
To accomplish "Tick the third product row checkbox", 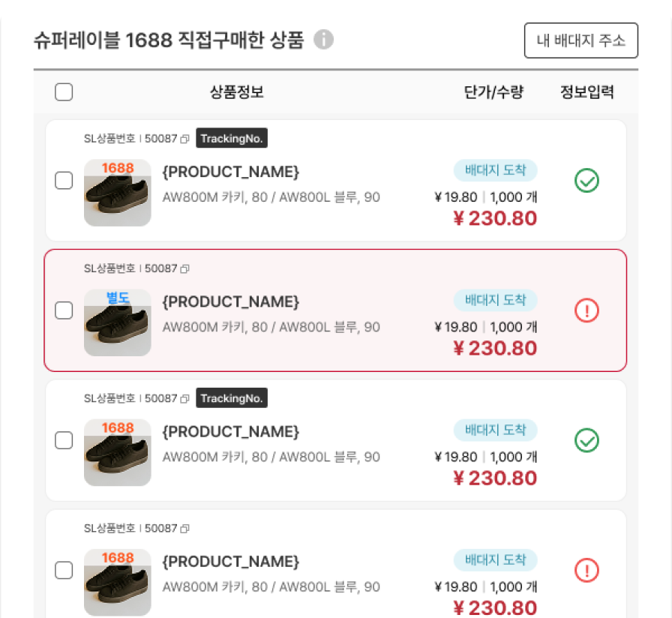I will 64,440.
